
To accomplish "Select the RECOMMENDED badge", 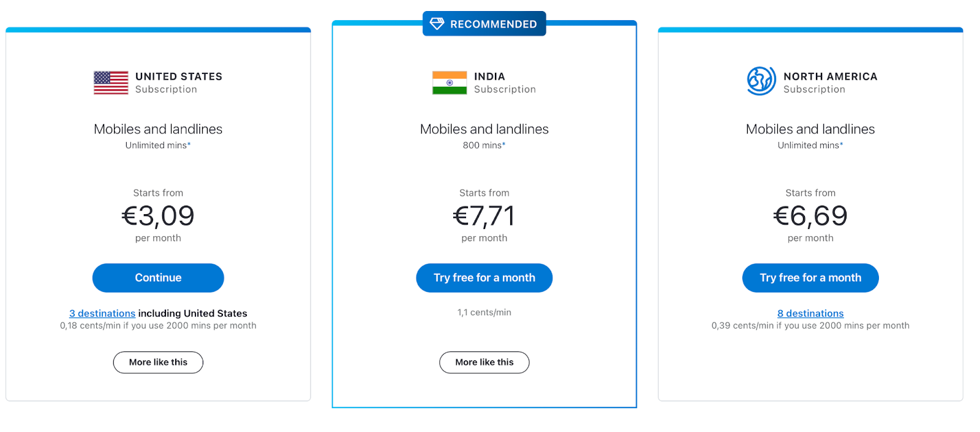I will pyautogui.click(x=484, y=23).
